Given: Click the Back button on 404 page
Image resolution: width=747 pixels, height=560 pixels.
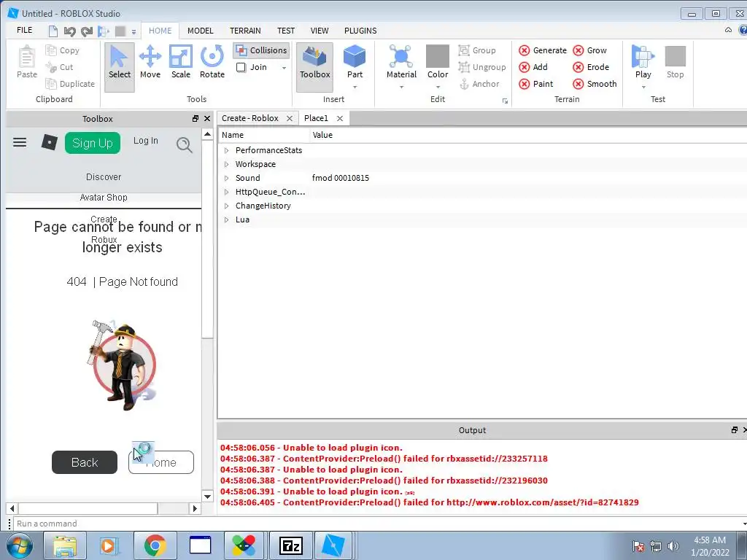Looking at the screenshot, I should coord(85,462).
